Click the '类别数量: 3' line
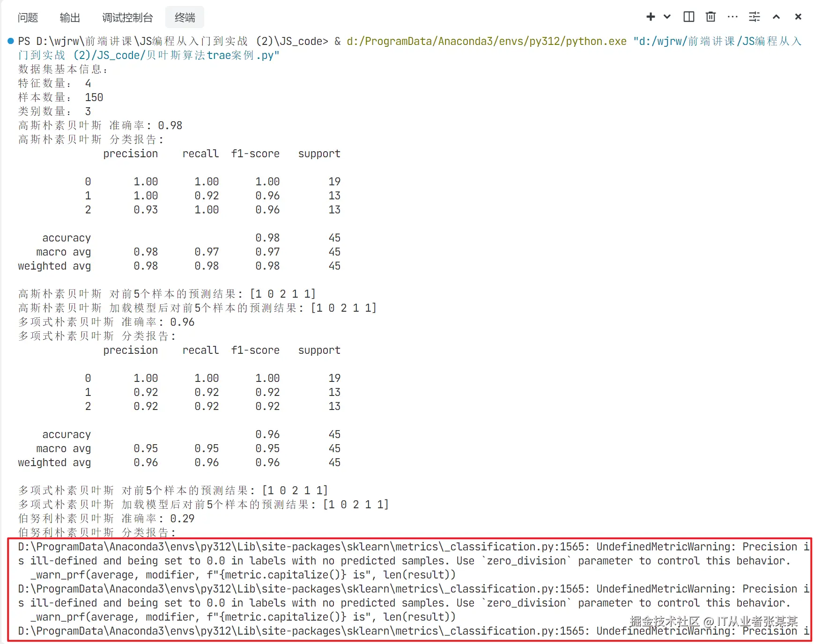Image resolution: width=814 pixels, height=644 pixels. pyautogui.click(x=55, y=111)
